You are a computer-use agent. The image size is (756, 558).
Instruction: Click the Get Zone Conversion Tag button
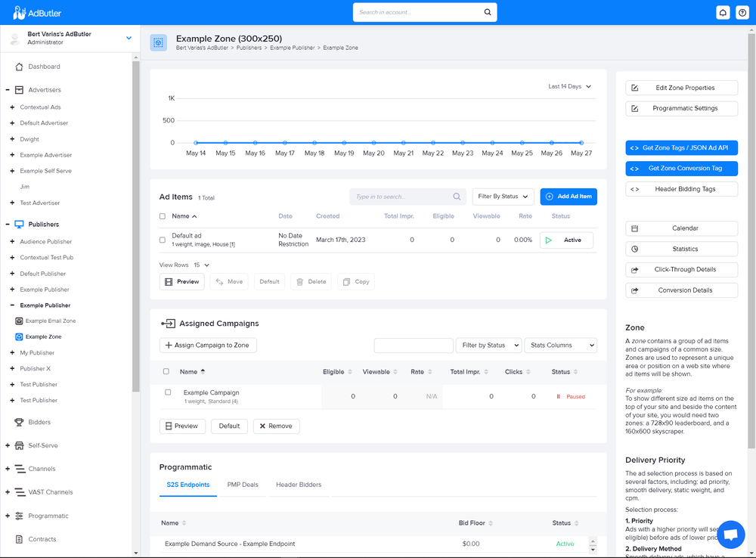pyautogui.click(x=681, y=169)
